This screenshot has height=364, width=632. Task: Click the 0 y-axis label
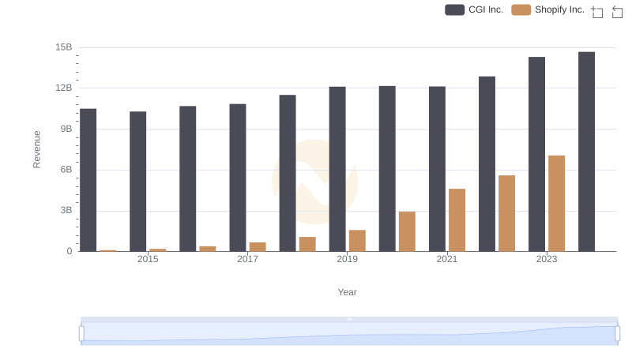pos(70,252)
